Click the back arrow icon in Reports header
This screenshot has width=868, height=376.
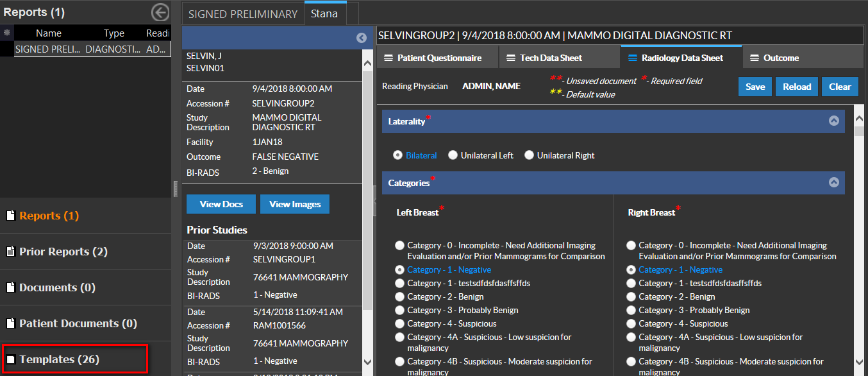160,12
